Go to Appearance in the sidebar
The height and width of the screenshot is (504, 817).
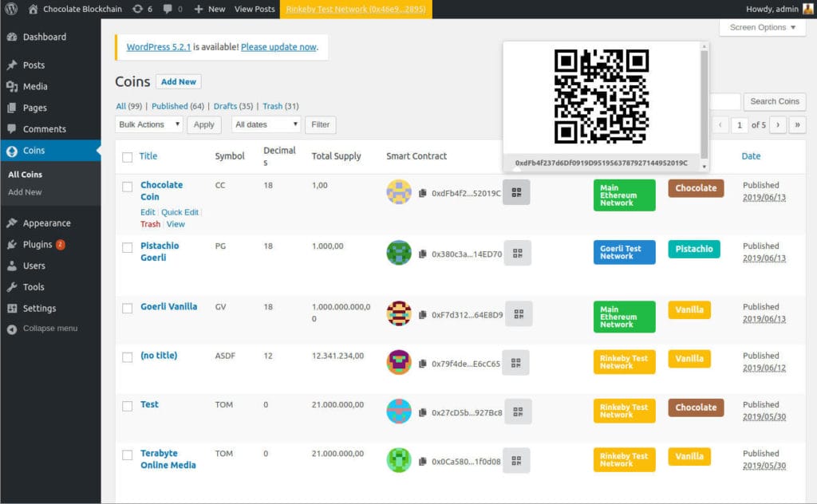(46, 223)
